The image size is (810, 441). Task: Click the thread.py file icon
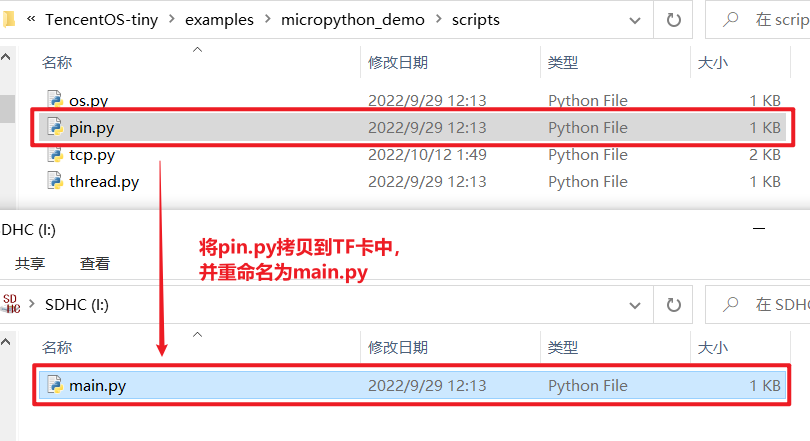click(x=55, y=181)
